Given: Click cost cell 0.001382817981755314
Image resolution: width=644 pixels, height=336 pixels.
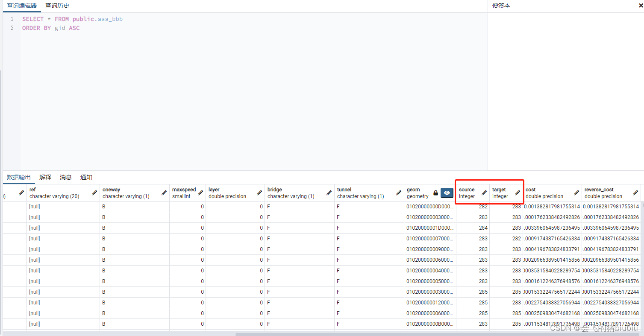Looking at the screenshot, I should tap(552, 207).
